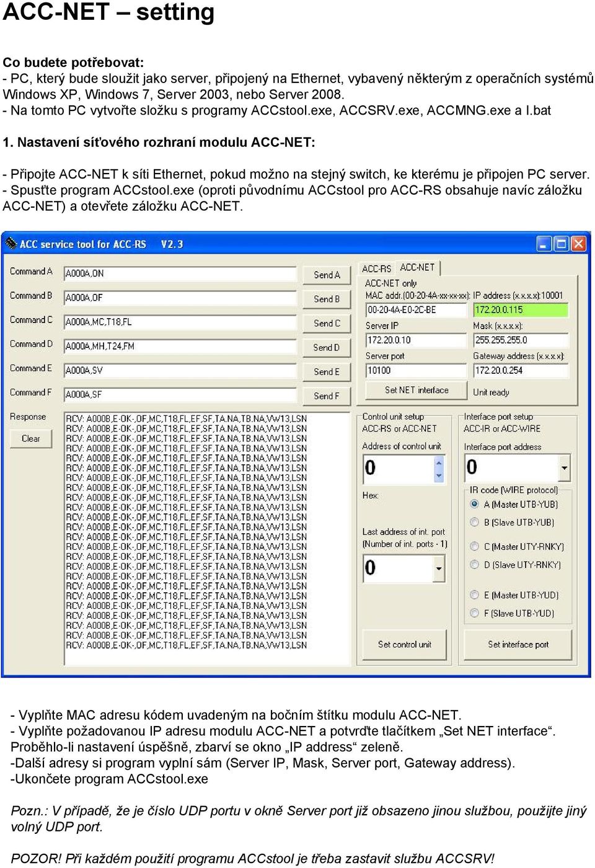Click the 'Hex:' label
The width and height of the screenshot is (595, 868).
click(371, 495)
